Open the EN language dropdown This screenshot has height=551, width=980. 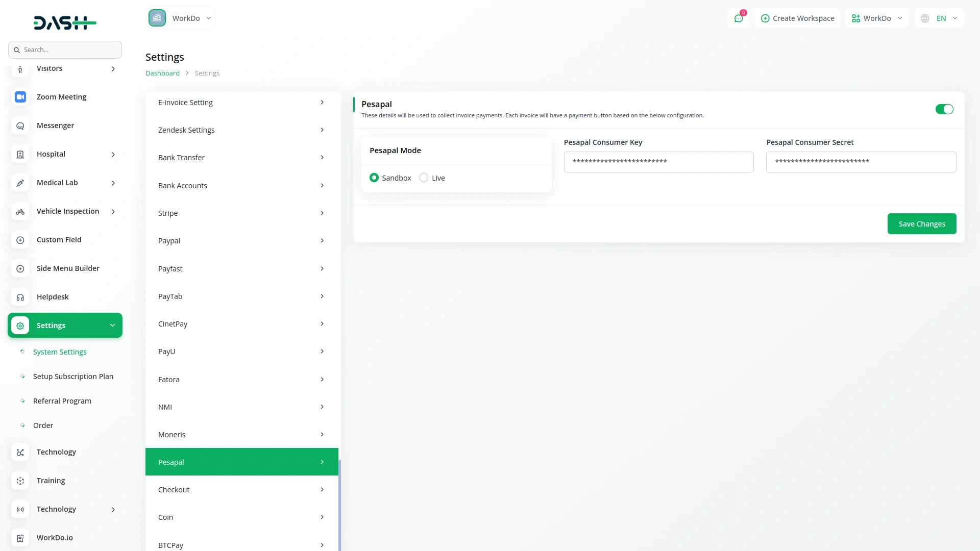click(939, 18)
